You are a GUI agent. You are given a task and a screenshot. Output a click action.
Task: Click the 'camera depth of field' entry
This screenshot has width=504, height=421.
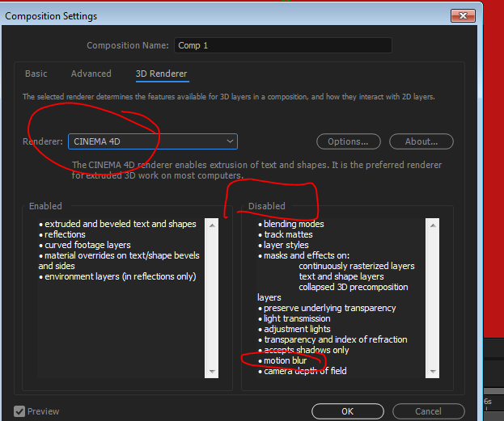pyautogui.click(x=302, y=371)
